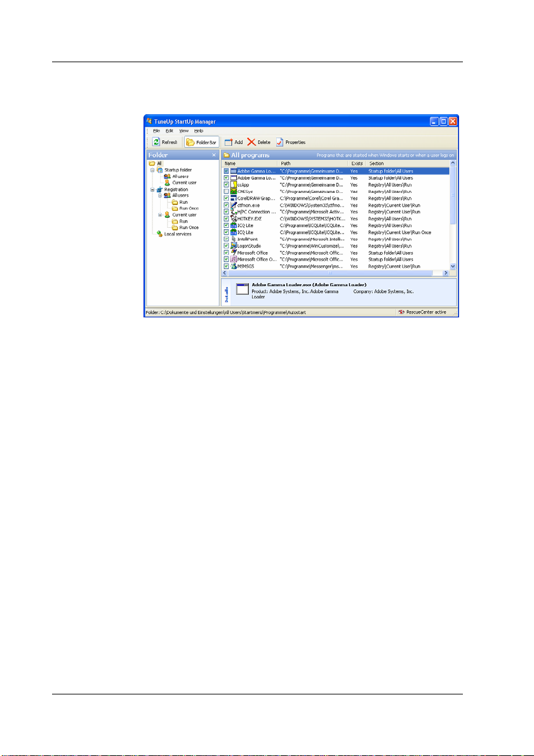Open Properties from the toolbar
The width and height of the screenshot is (534, 756).
(x=290, y=142)
